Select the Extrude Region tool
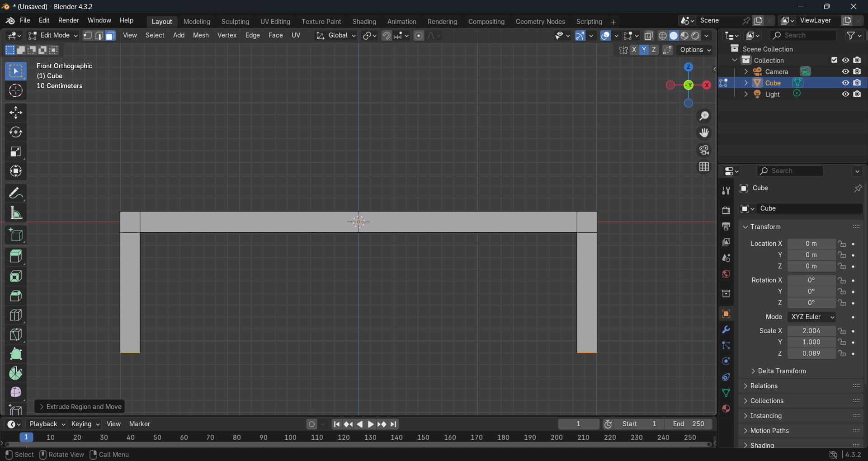 [16, 256]
